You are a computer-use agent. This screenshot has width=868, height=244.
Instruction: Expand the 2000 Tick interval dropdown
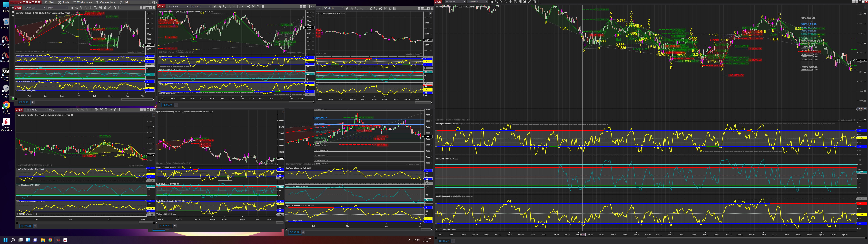click(210, 6)
